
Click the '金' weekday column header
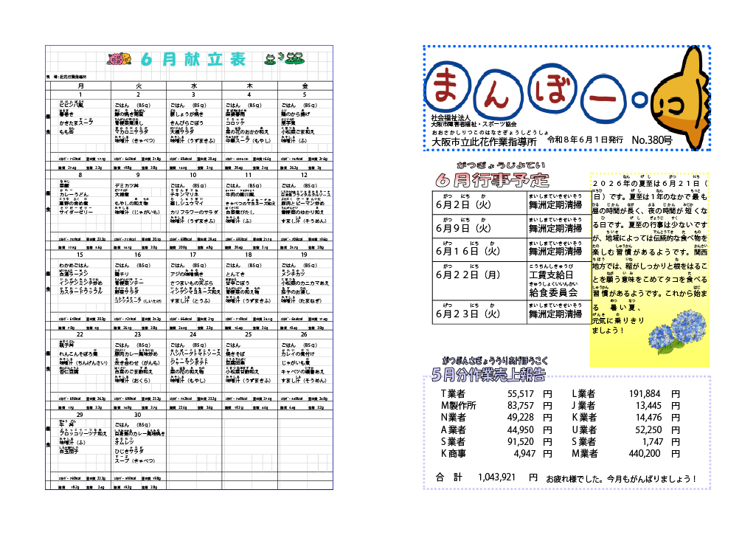point(305,86)
